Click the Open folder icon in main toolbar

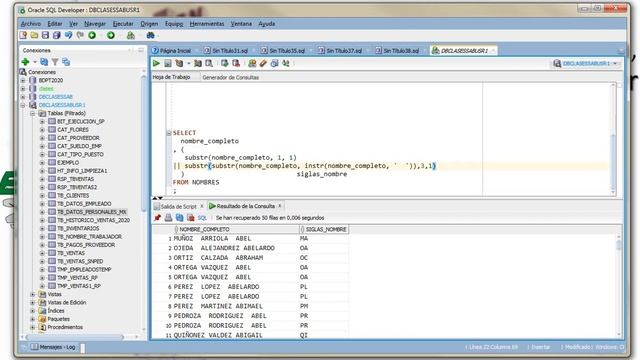coord(34,36)
